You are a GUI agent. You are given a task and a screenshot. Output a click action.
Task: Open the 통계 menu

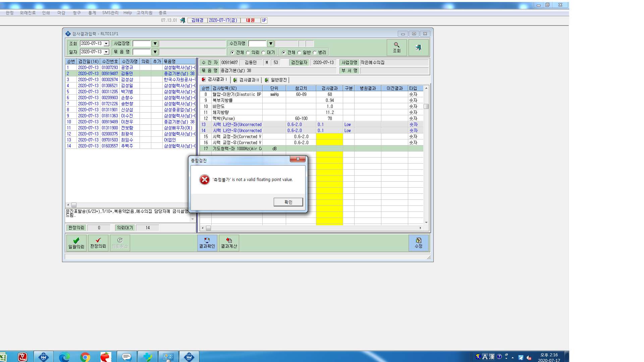92,13
